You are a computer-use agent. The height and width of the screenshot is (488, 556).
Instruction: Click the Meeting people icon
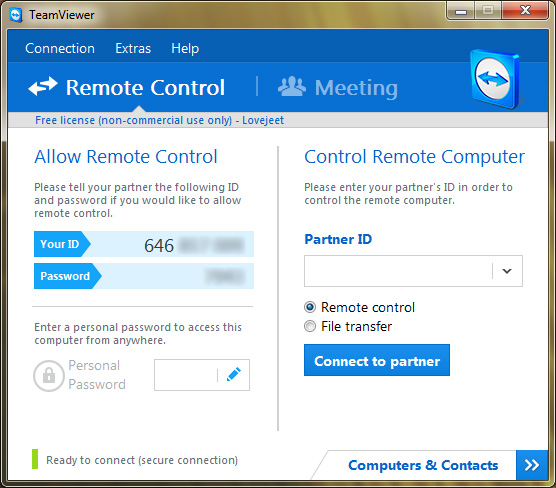[x=291, y=86]
